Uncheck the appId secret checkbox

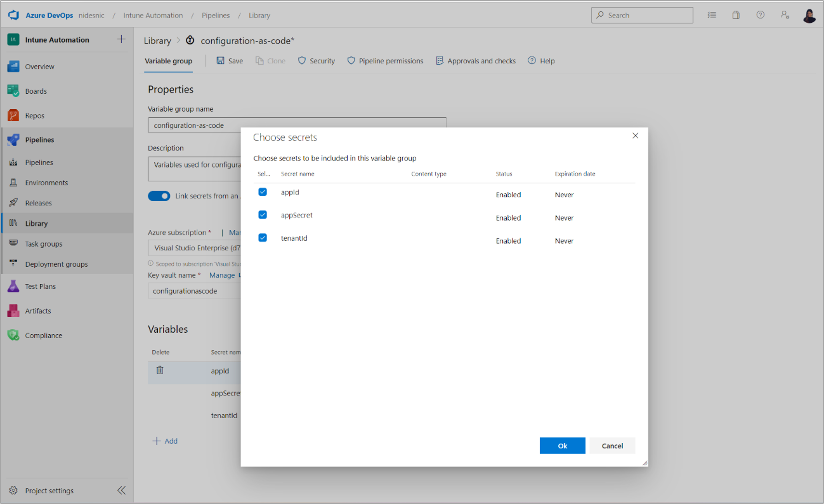[263, 192]
